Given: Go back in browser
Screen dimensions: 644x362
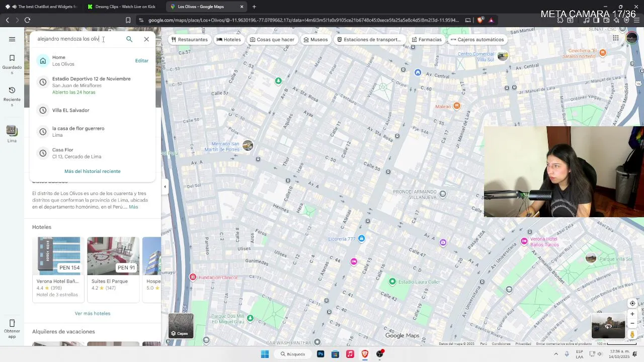Looking at the screenshot, I should point(7,20).
